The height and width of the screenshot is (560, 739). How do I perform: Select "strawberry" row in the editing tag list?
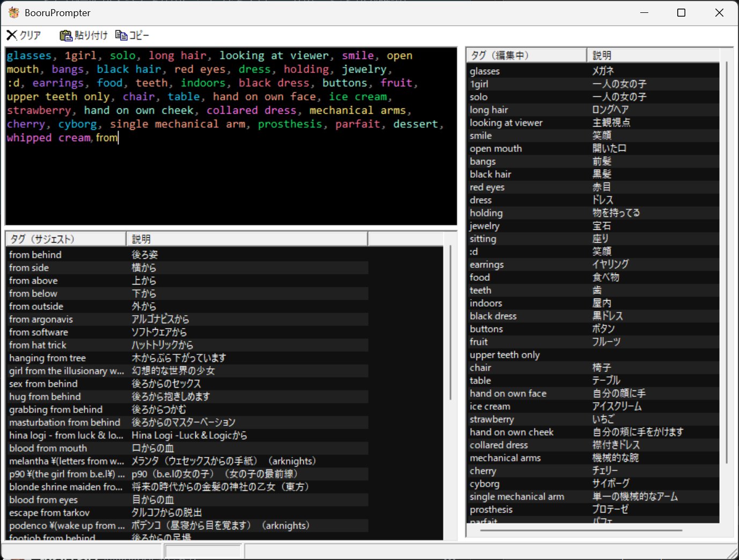point(593,419)
